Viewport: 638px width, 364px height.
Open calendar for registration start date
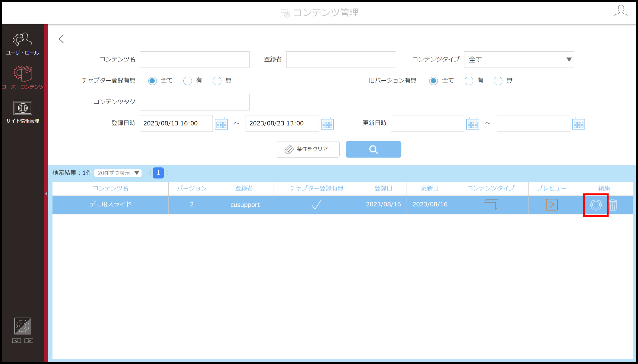point(221,123)
